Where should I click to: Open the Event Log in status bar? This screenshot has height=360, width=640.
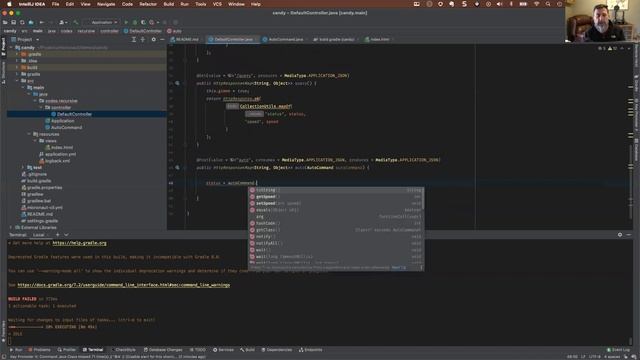click(618, 350)
